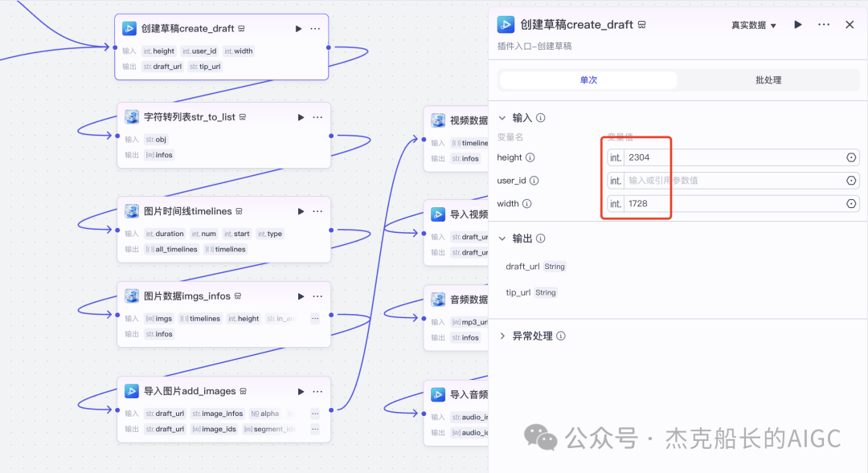Open more options for 图片数据imgs_infos node
Image resolution: width=868 pixels, height=473 pixels.
pos(317,296)
